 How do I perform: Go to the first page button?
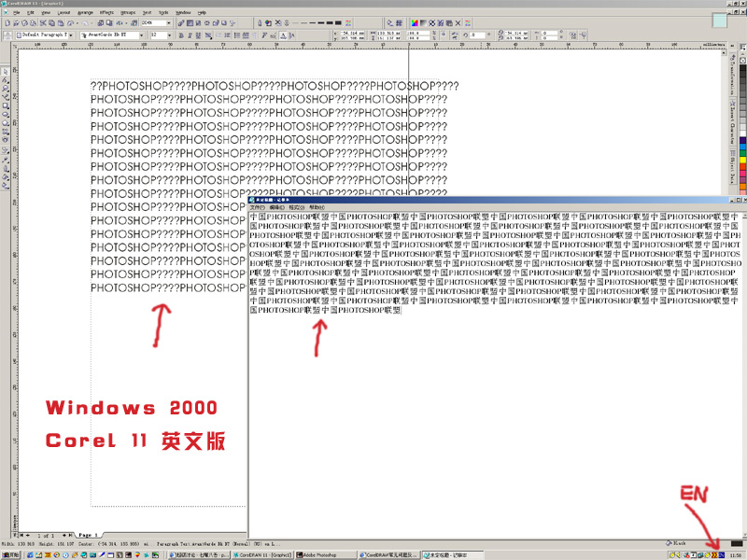[21, 535]
